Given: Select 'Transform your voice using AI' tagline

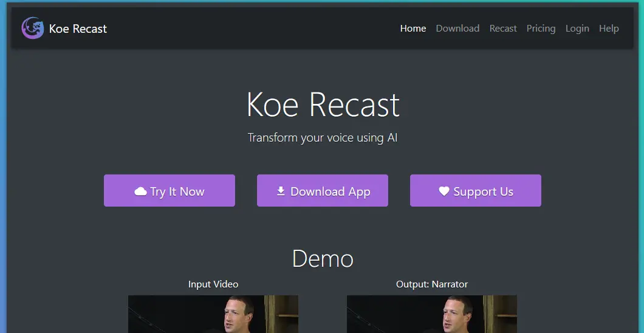Looking at the screenshot, I should pos(323,137).
